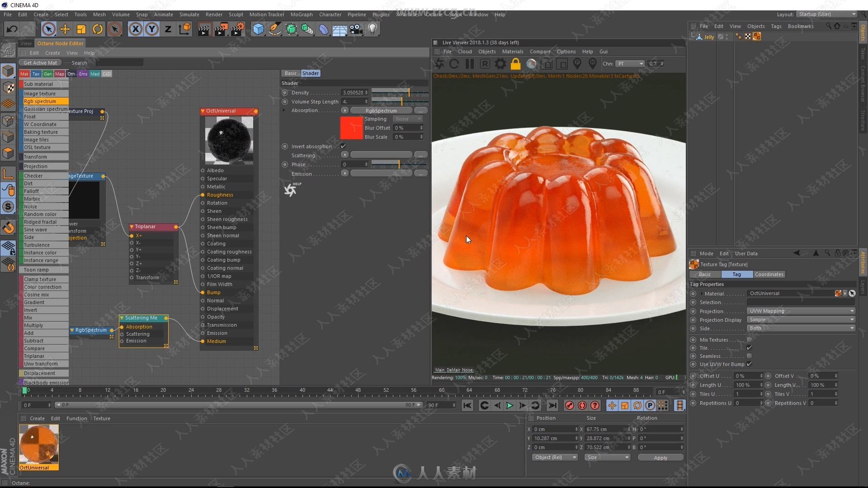
Task: Click the Apply button in properties
Action: pyautogui.click(x=660, y=457)
